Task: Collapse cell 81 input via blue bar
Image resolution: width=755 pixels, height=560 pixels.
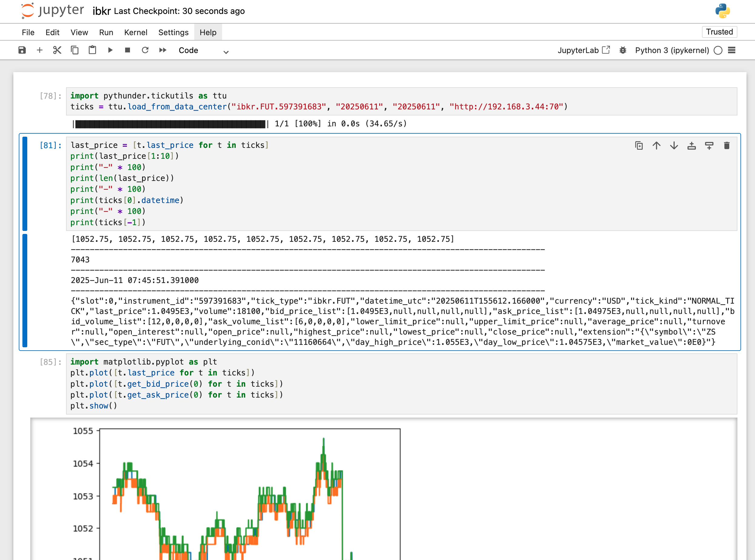Action: pyautogui.click(x=25, y=183)
